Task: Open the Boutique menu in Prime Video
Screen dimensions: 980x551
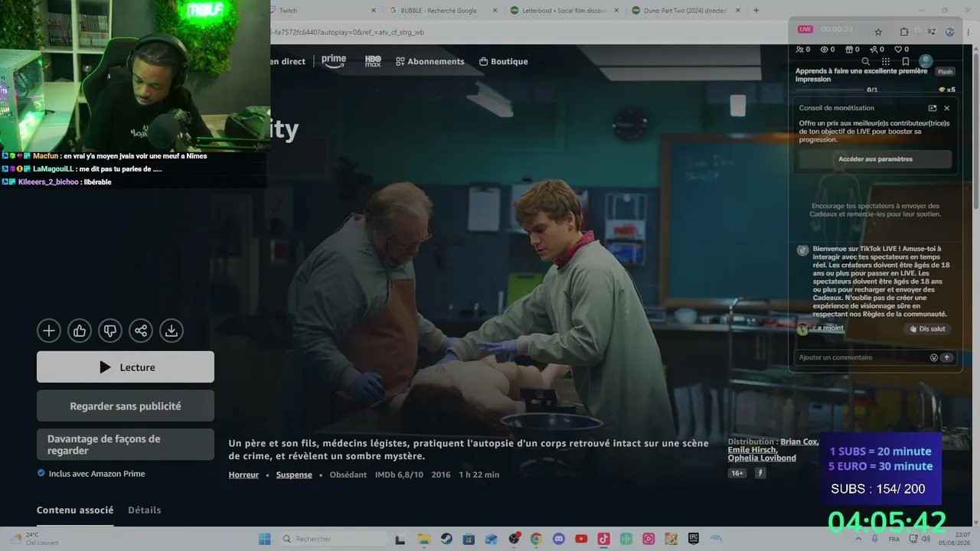Action: [503, 61]
